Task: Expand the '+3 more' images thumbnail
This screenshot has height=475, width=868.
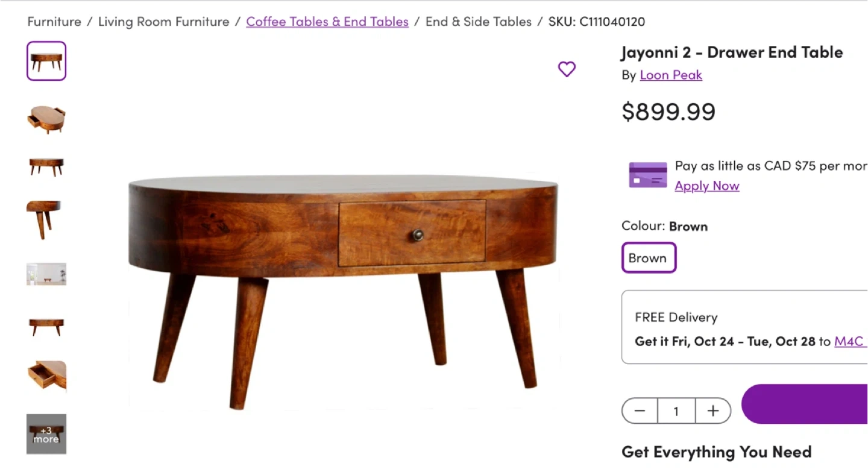Action: tap(46, 434)
